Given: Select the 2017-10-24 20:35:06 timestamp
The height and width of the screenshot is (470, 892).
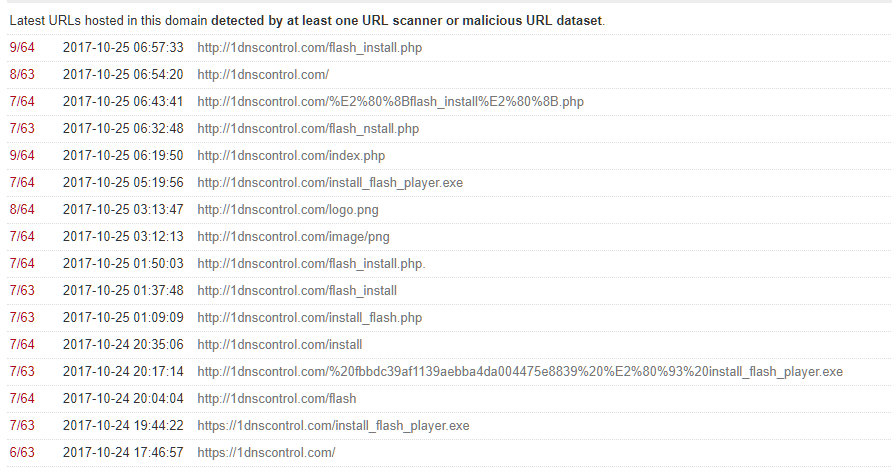Looking at the screenshot, I should pyautogui.click(x=123, y=344).
